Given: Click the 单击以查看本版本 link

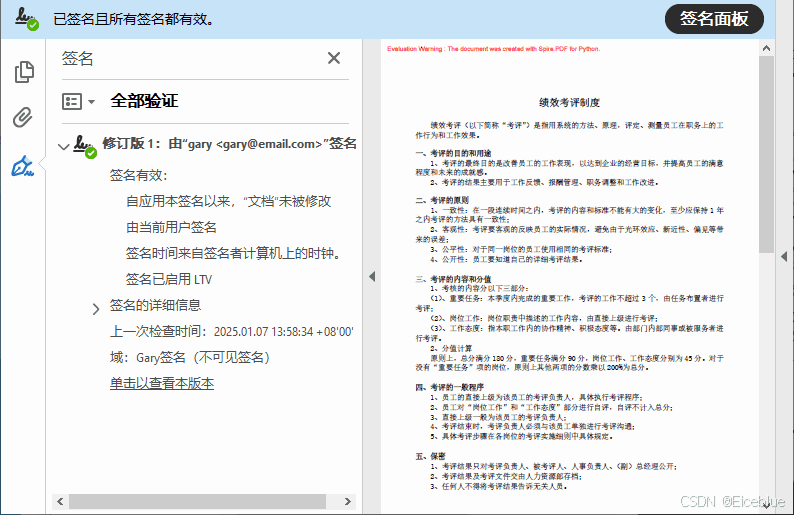Looking at the screenshot, I should (162, 383).
